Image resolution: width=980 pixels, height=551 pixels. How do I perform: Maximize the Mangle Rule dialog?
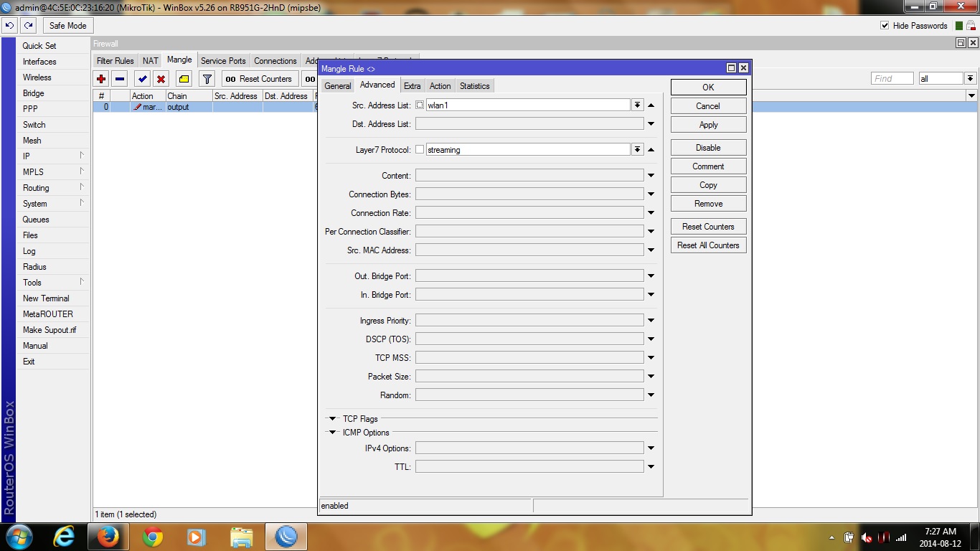tap(731, 68)
